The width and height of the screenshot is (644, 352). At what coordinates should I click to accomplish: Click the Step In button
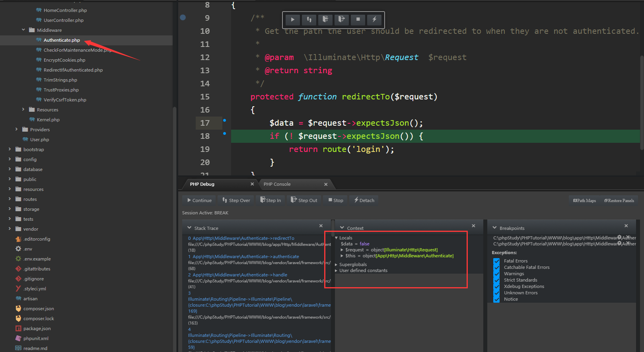(270, 200)
